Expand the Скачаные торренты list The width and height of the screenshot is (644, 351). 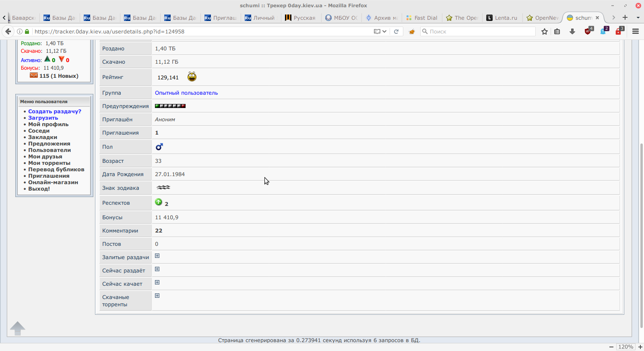point(157,296)
